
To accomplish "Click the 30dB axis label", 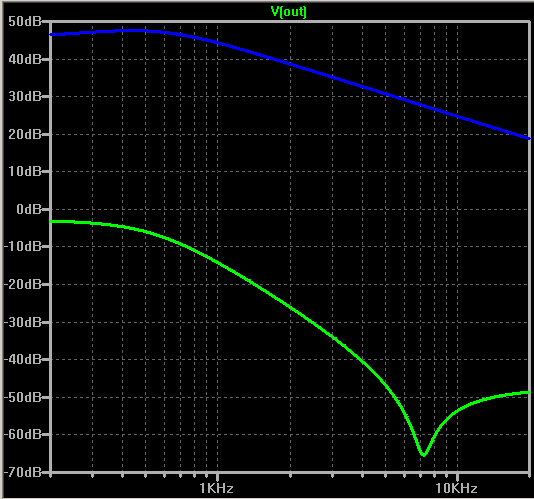I will tap(25, 96).
